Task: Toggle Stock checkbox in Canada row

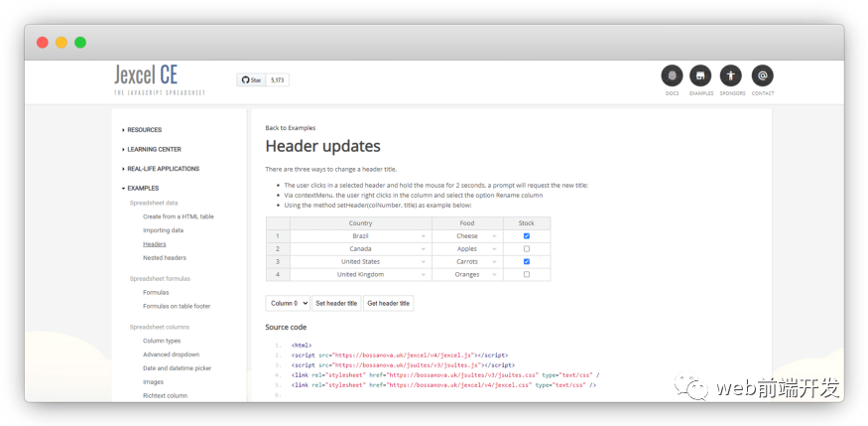Action: 527,248
